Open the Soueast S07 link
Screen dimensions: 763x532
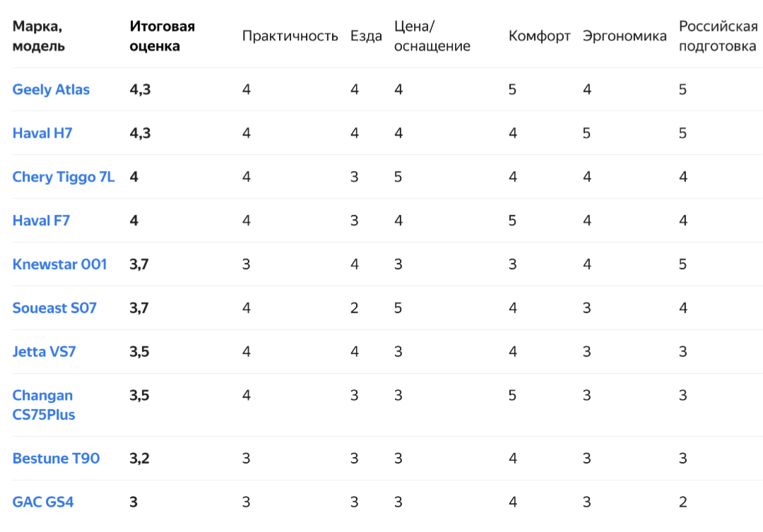[x=54, y=308]
